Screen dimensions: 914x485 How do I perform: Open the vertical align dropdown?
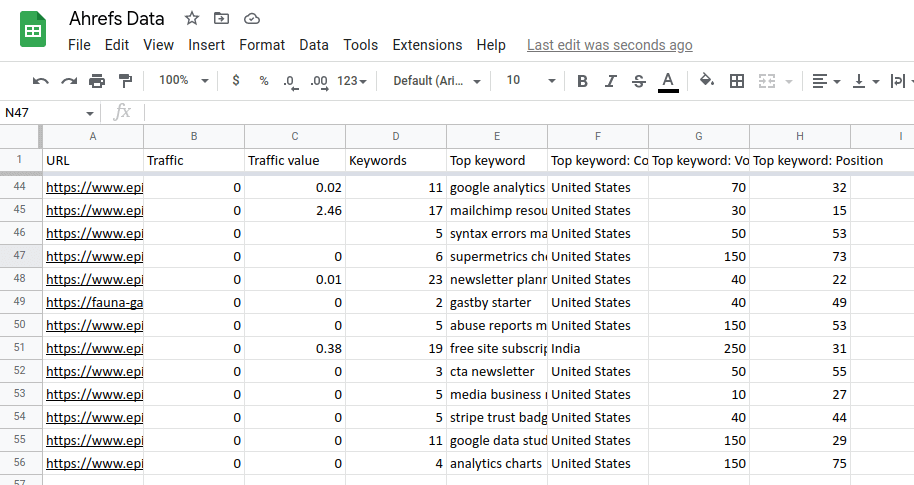pos(866,81)
